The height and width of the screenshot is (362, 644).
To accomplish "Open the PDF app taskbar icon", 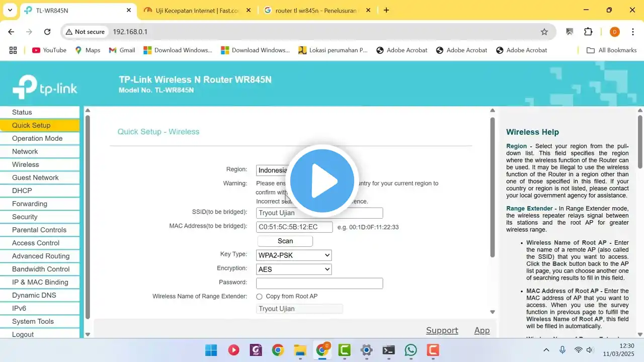I will (x=256, y=350).
